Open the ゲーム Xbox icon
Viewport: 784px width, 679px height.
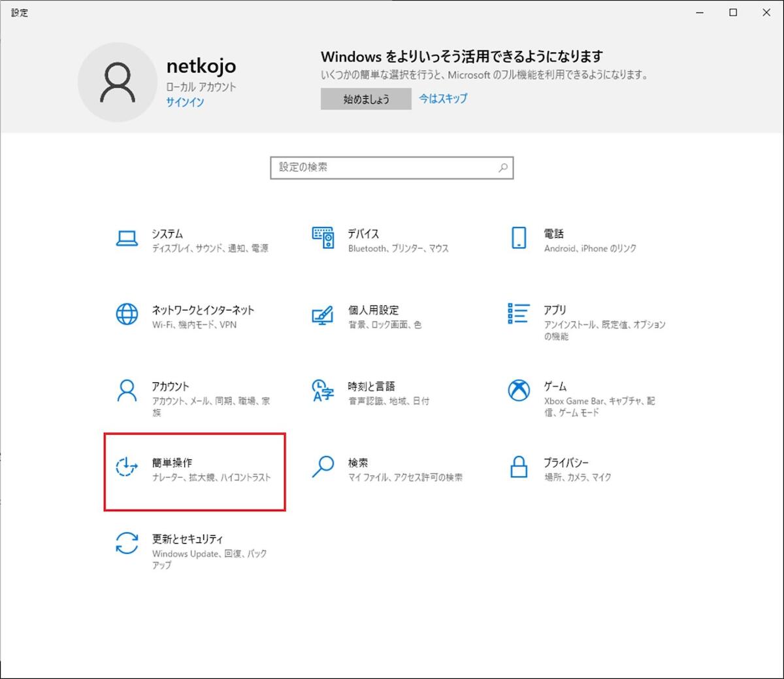(519, 391)
